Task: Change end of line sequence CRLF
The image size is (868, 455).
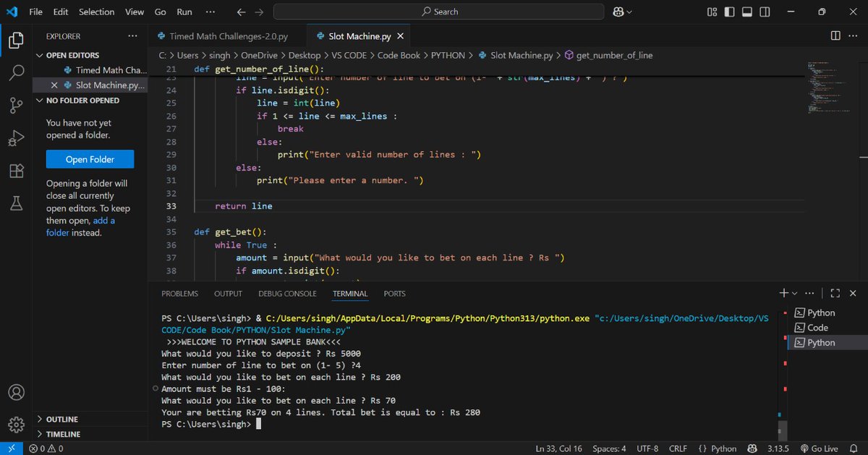Action: (x=678, y=448)
